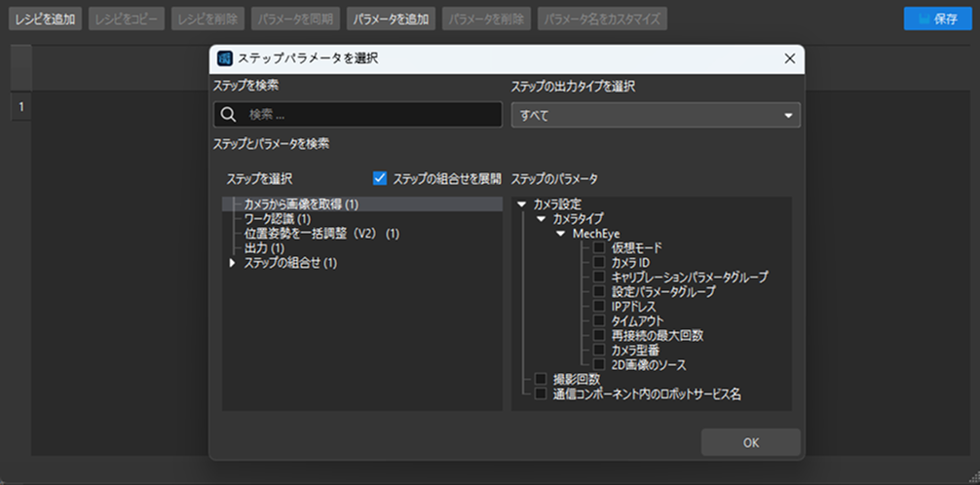Check 設定パラメータグループ option

[x=599, y=291]
